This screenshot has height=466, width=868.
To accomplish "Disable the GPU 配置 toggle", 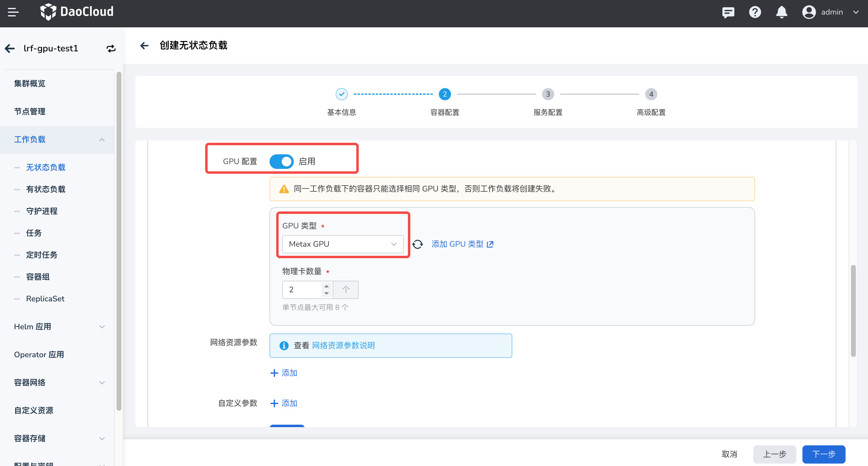I will point(282,162).
